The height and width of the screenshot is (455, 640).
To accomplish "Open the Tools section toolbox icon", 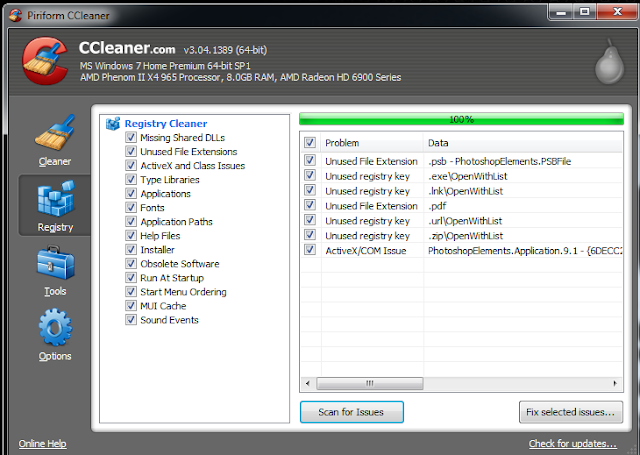I will (x=56, y=263).
